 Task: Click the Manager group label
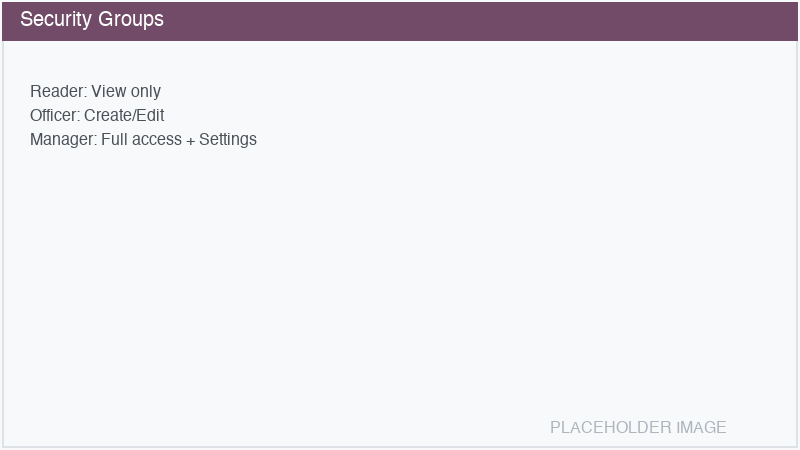point(62,140)
